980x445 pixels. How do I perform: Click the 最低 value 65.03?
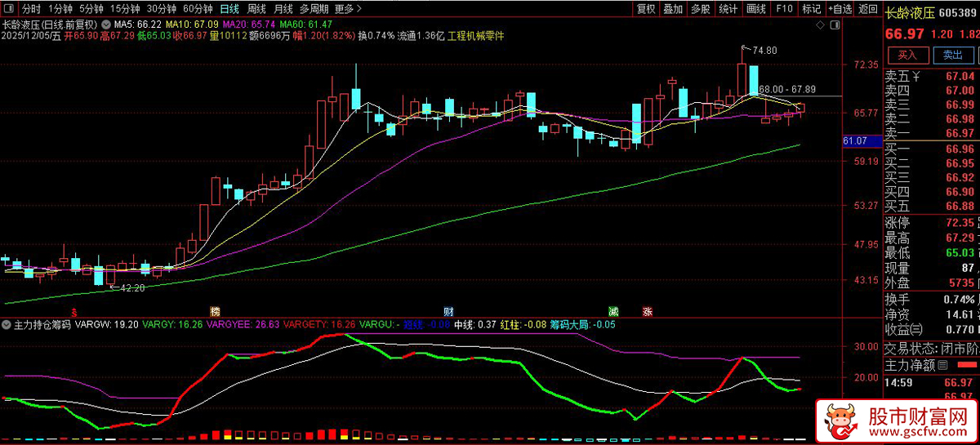[x=960, y=253]
